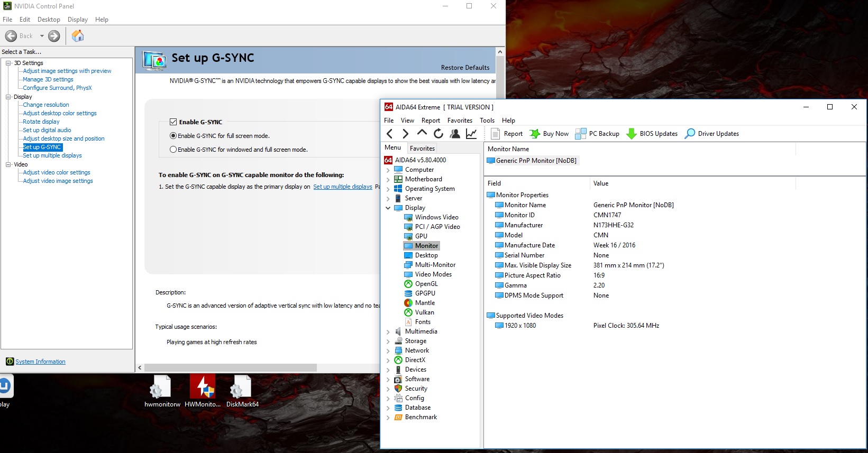Click Restore Defaults link

point(465,68)
